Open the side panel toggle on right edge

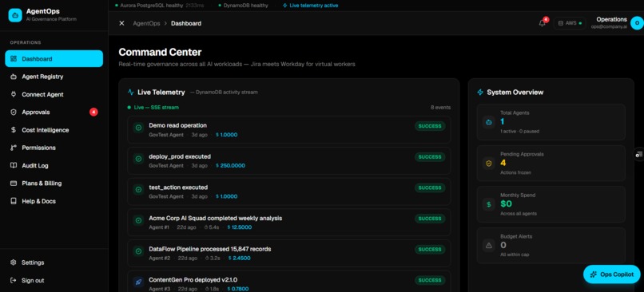639,154
